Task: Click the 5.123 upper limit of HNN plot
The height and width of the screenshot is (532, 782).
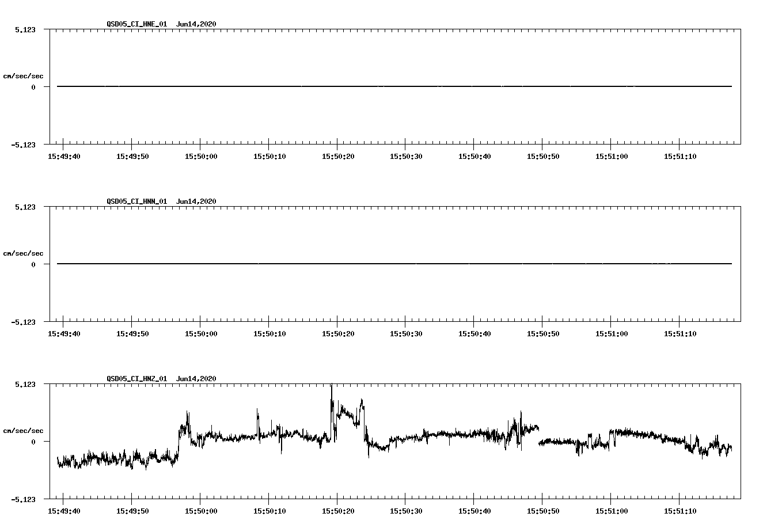Action: tap(25, 207)
